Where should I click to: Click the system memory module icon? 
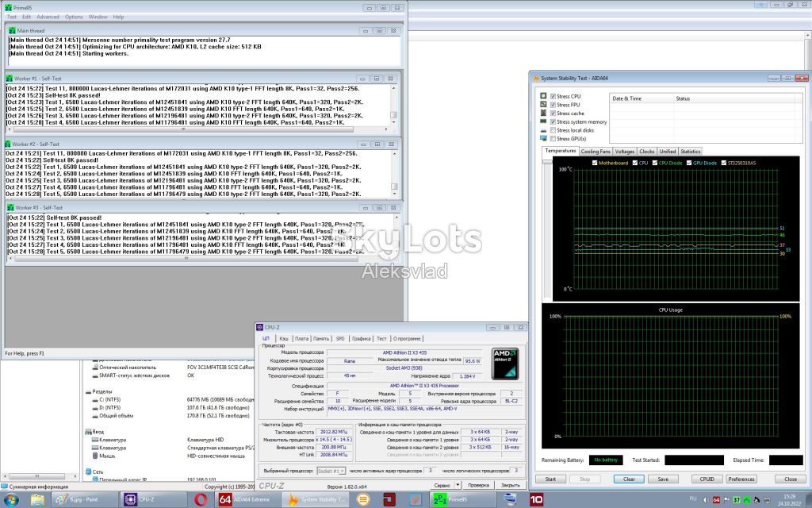tap(543, 121)
